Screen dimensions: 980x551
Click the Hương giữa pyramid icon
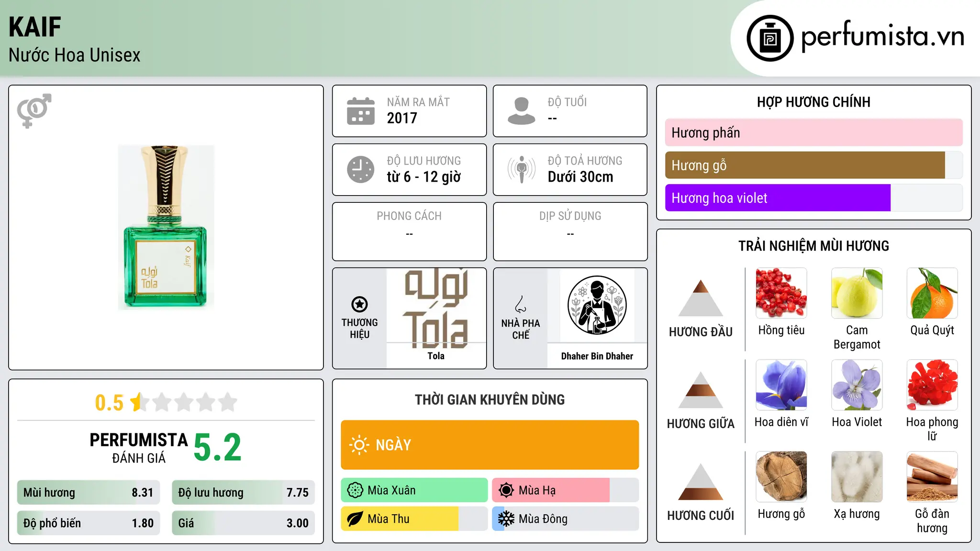point(701,390)
